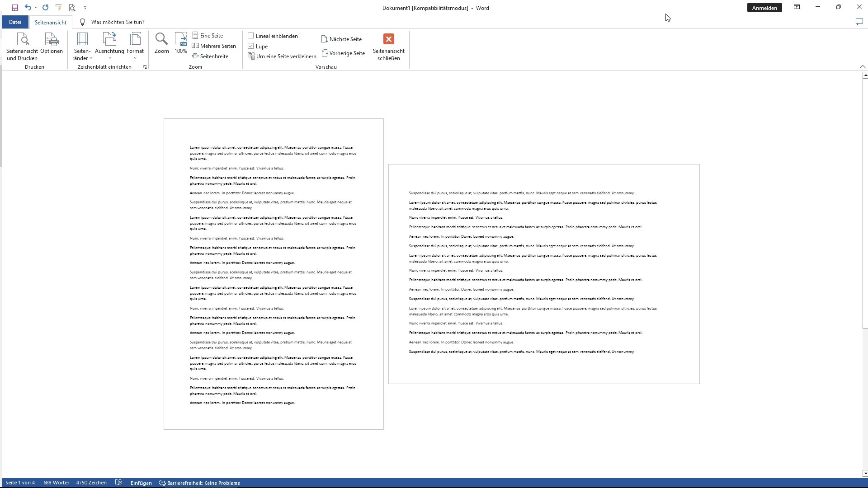This screenshot has width=868, height=488.
Task: Go to Vorherige Seite
Action: [343, 53]
